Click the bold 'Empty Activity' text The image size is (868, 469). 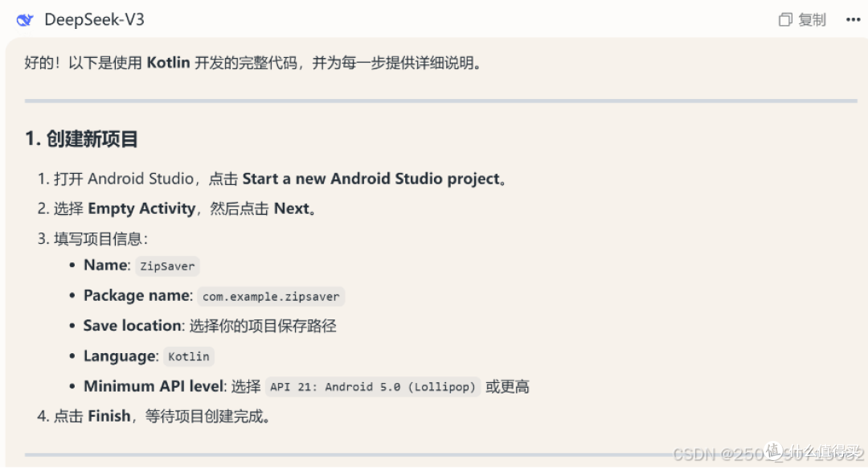coord(141,208)
